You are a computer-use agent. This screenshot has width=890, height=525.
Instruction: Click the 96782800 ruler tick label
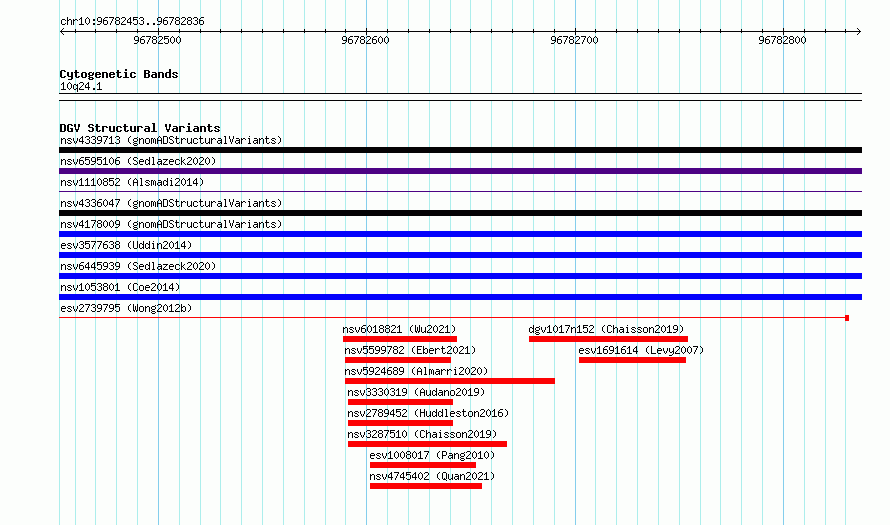(782, 40)
